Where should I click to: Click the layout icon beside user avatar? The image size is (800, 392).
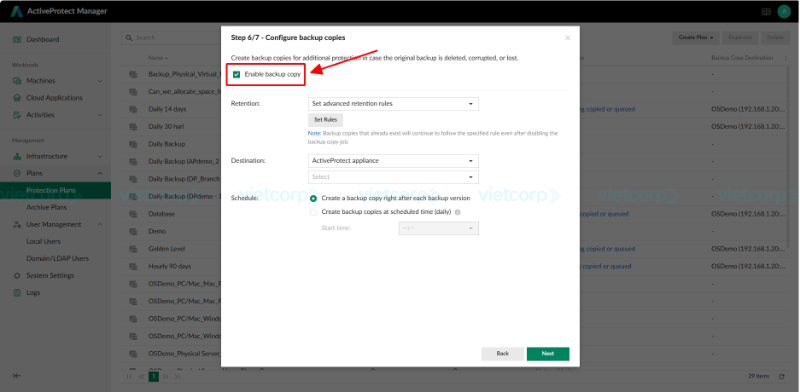tap(766, 11)
